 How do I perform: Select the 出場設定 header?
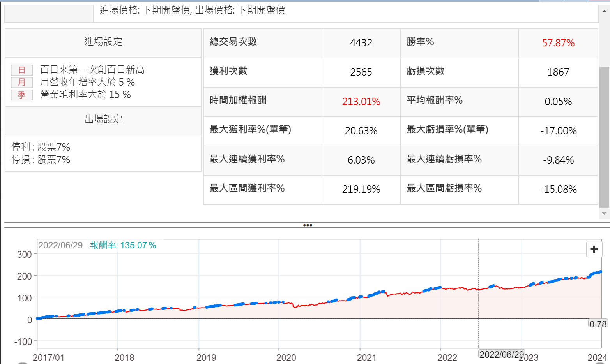pyautogui.click(x=103, y=119)
